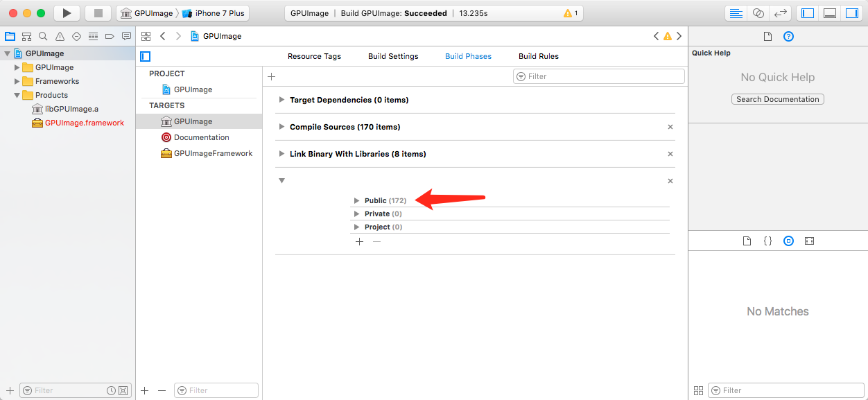The width and height of the screenshot is (868, 400).
Task: Jump to next issue arrow
Action: point(679,36)
